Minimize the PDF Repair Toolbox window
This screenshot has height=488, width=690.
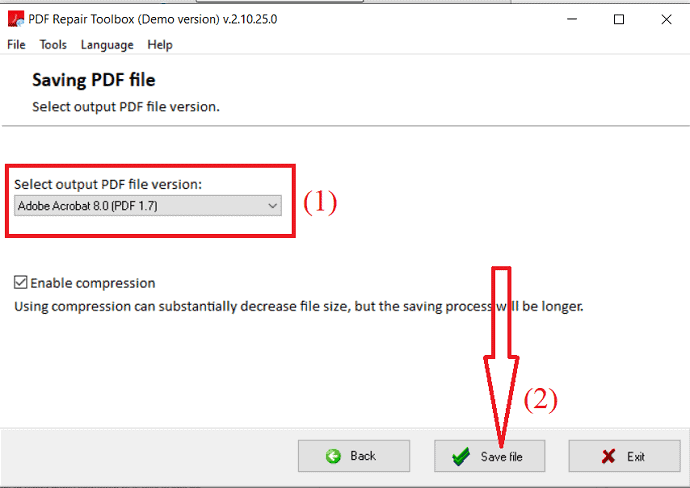click(572, 19)
